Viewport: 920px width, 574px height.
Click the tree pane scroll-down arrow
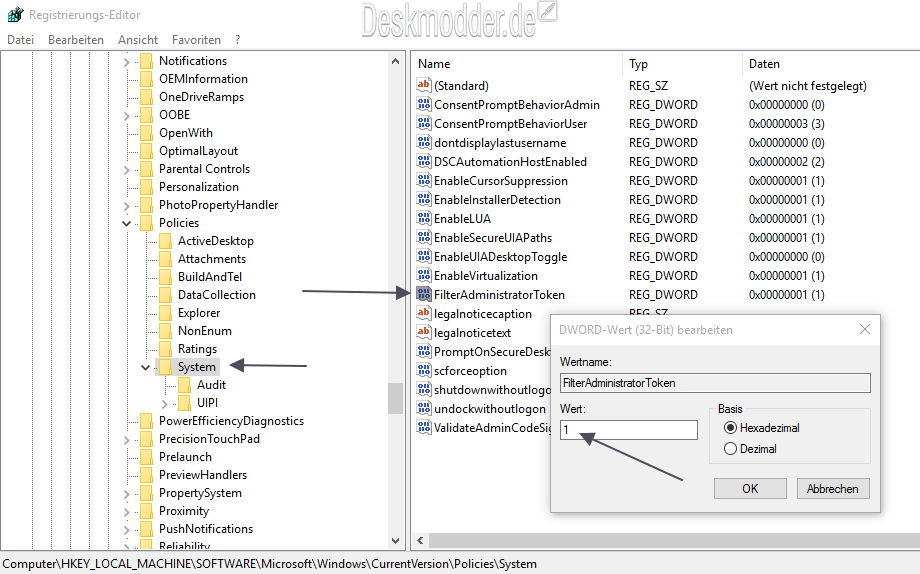[x=395, y=541]
